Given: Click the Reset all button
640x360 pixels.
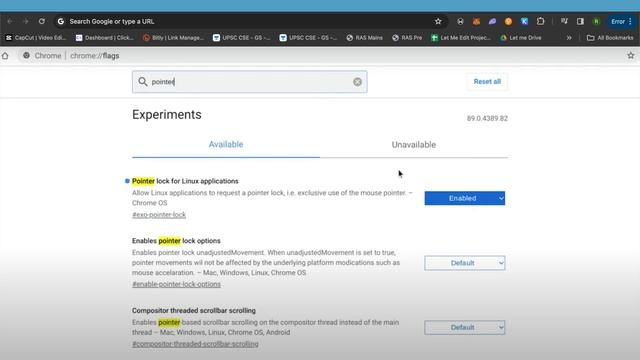Looking at the screenshot, I should click(x=487, y=82).
